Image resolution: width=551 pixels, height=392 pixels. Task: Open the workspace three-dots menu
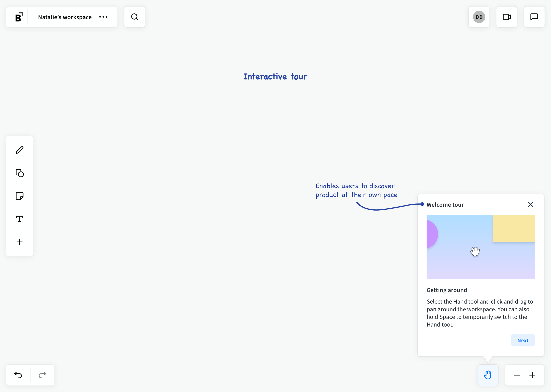point(103,17)
